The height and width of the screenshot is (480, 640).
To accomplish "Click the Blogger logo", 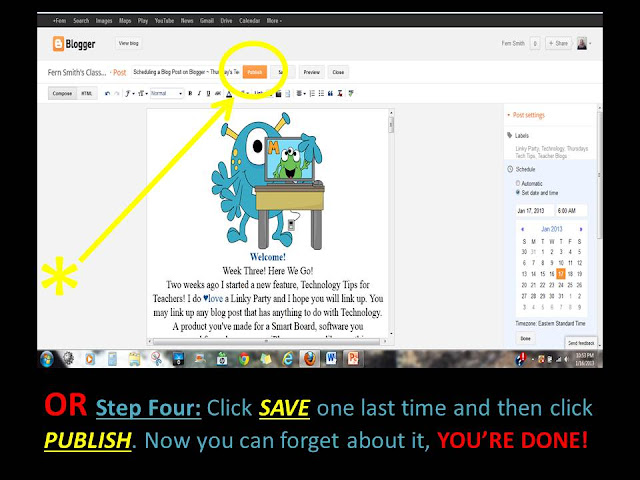I will point(74,44).
